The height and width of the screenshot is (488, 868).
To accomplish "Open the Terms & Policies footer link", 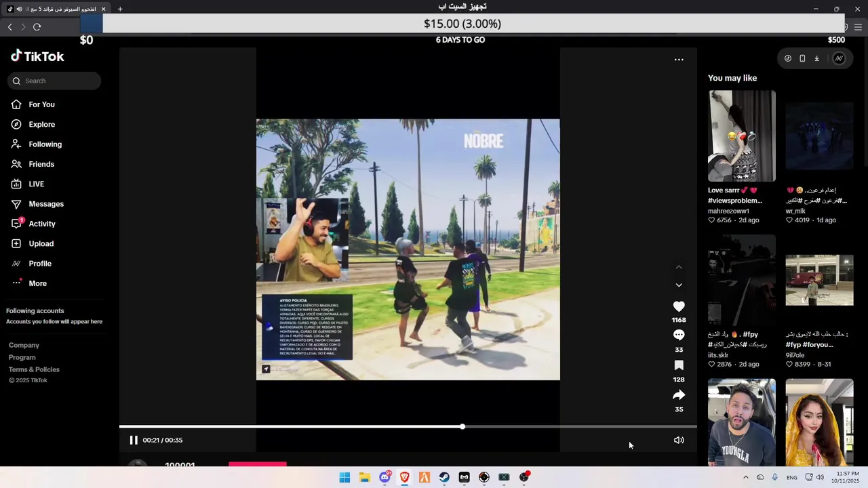I will pyautogui.click(x=34, y=369).
